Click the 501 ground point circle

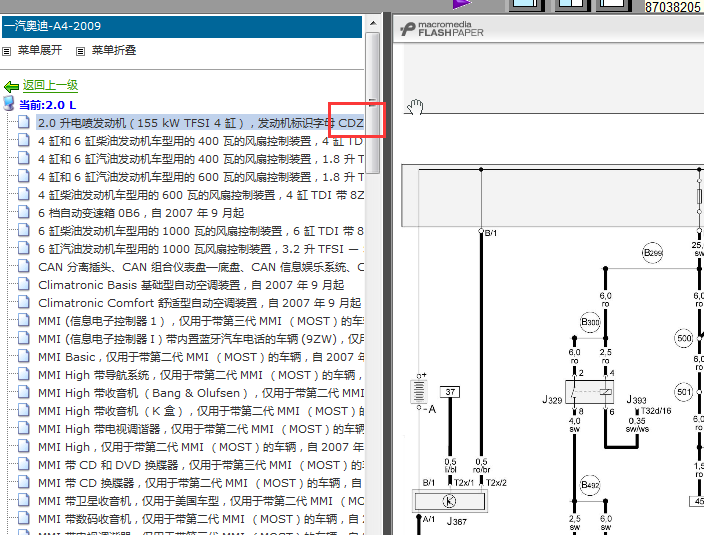[684, 392]
